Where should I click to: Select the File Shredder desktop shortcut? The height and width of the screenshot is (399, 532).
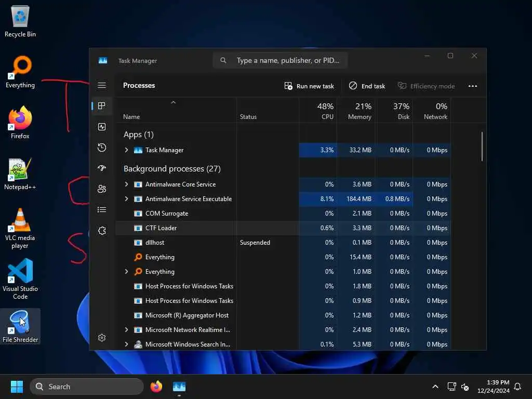click(x=20, y=326)
